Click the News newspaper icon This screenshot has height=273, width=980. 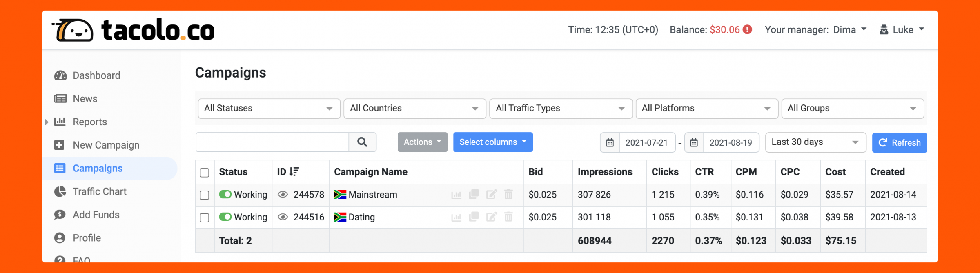pos(60,99)
